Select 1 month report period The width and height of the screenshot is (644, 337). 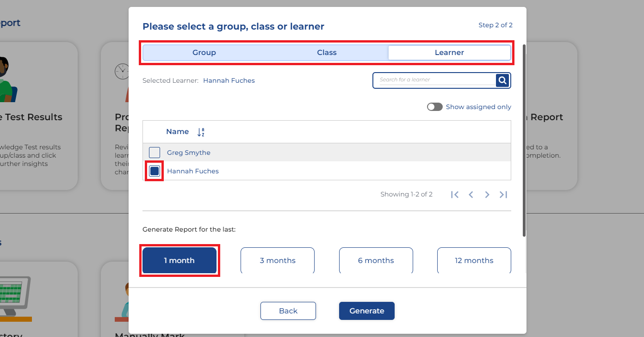pos(180,261)
